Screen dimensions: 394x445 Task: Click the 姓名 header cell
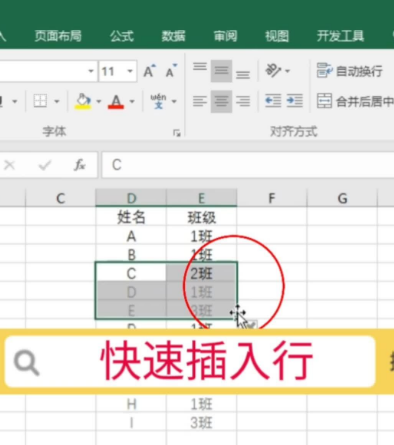(x=131, y=217)
